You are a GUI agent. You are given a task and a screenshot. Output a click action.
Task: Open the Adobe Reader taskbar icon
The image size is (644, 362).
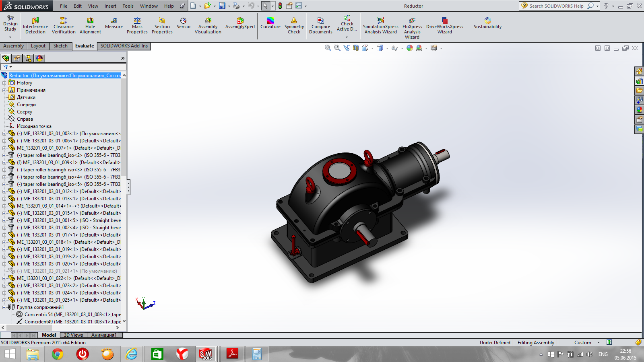[232, 354]
